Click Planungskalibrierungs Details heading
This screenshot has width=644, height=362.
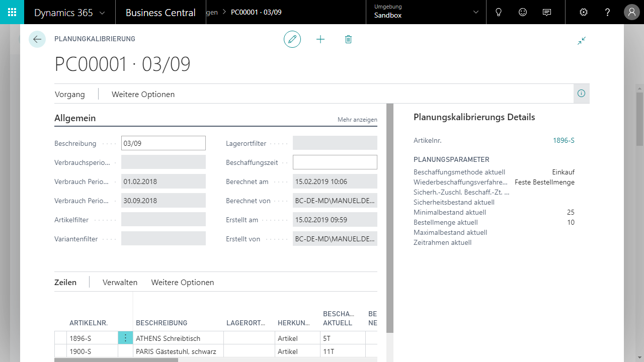(x=474, y=117)
